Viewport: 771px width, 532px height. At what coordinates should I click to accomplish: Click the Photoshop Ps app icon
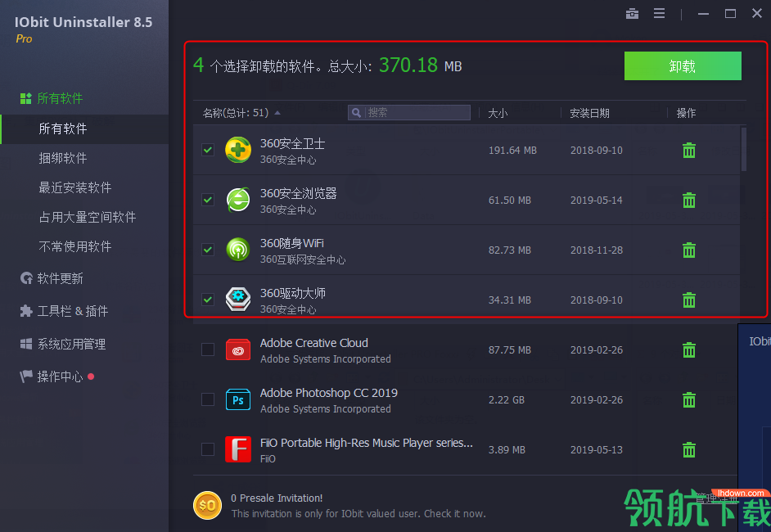pyautogui.click(x=238, y=399)
